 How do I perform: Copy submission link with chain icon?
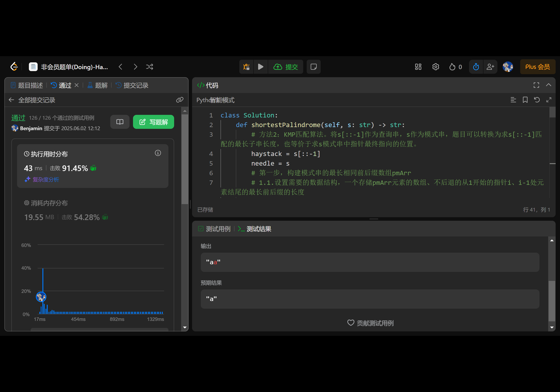point(180,100)
